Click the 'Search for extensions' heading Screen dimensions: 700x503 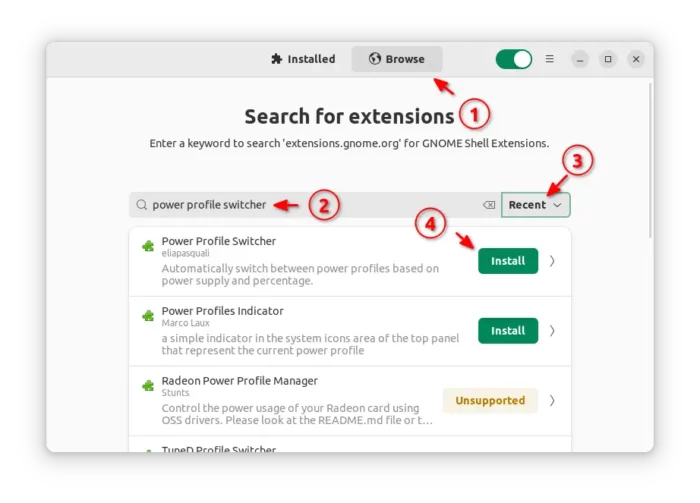pyautogui.click(x=349, y=116)
